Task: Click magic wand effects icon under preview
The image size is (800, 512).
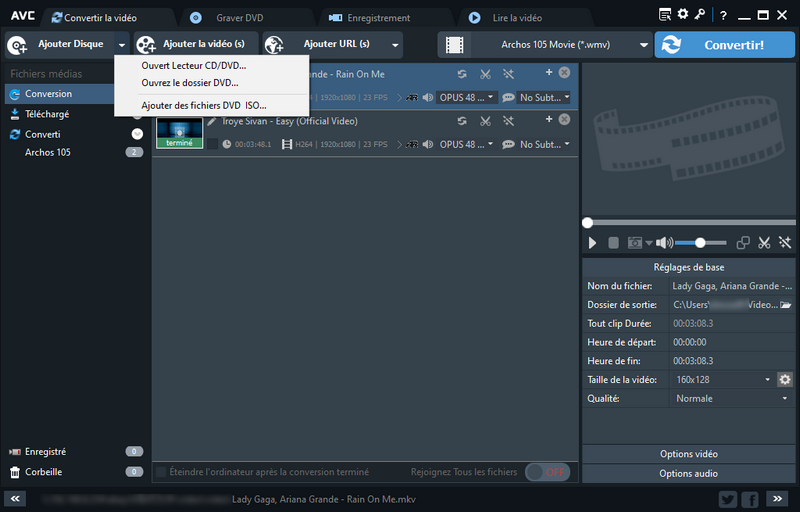Action: [x=785, y=243]
